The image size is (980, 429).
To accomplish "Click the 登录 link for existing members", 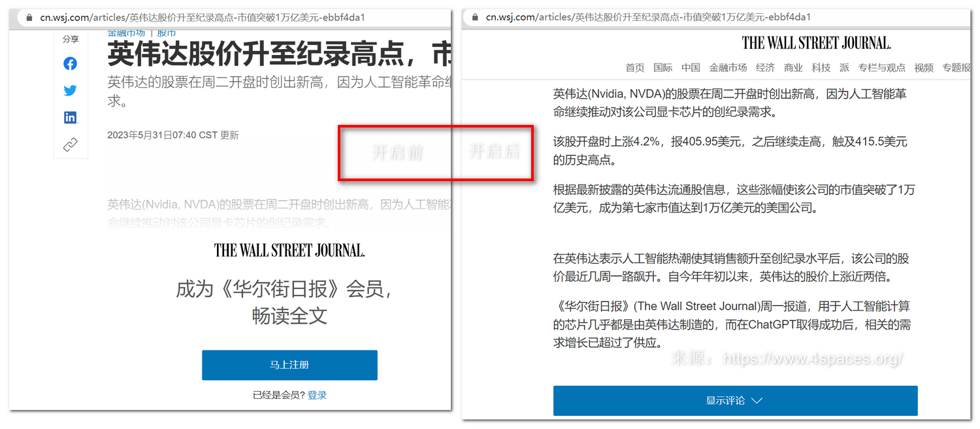I will 318,395.
